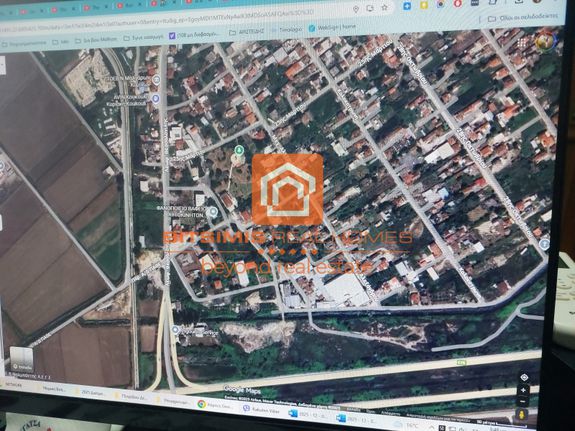The height and width of the screenshot is (431, 575).
Task: Click the ΒΑΦΕΣ ΑΥΤΟΚΙΝΗΤΩΝ map marker
Action: [213, 212]
